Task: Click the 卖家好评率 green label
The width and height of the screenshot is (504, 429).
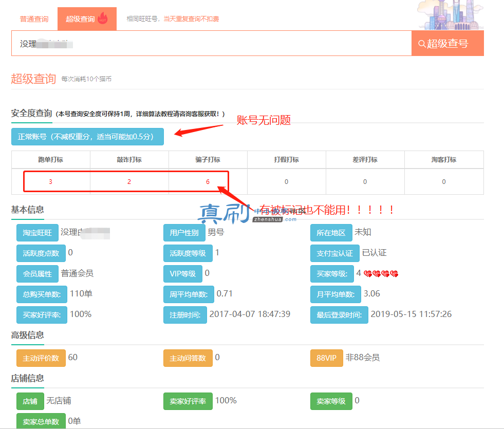Action: 188,401
